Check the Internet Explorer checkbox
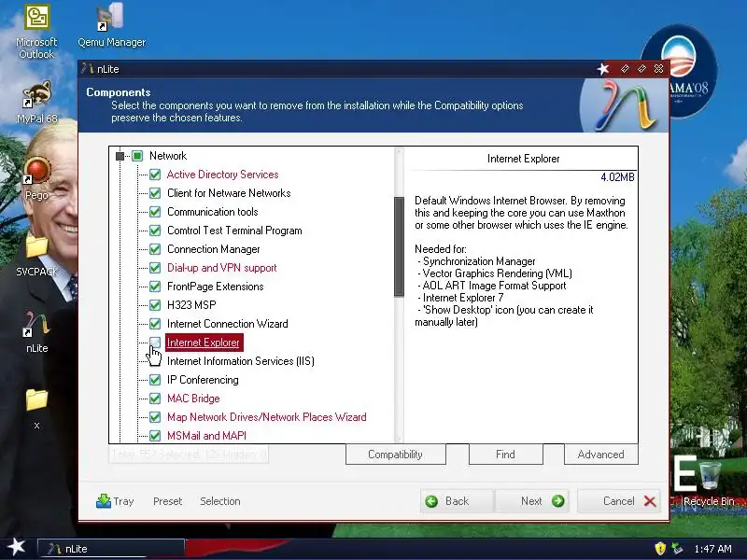 coord(155,343)
